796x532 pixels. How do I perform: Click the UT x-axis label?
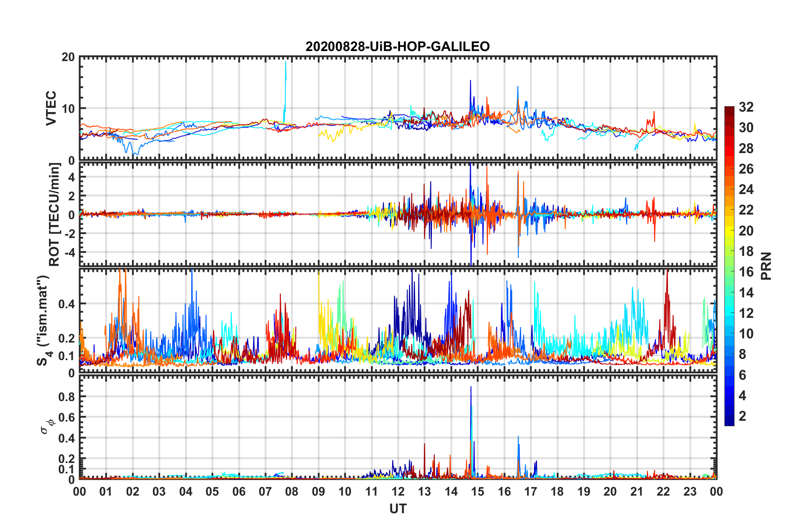pyautogui.click(x=398, y=509)
